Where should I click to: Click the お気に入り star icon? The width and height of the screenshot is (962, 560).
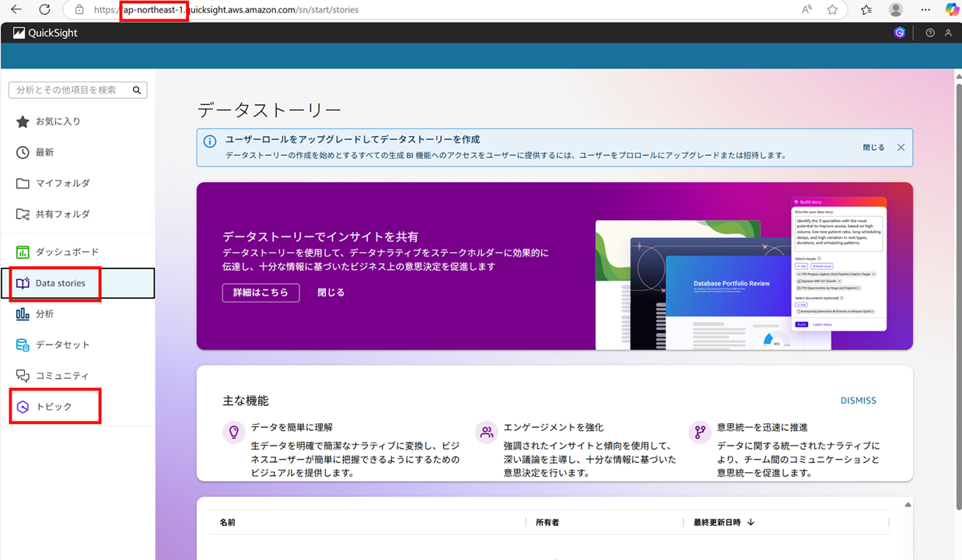tap(23, 121)
